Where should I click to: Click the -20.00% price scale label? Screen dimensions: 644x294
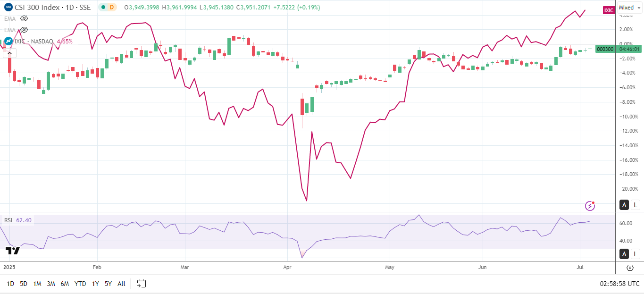pyautogui.click(x=630, y=189)
